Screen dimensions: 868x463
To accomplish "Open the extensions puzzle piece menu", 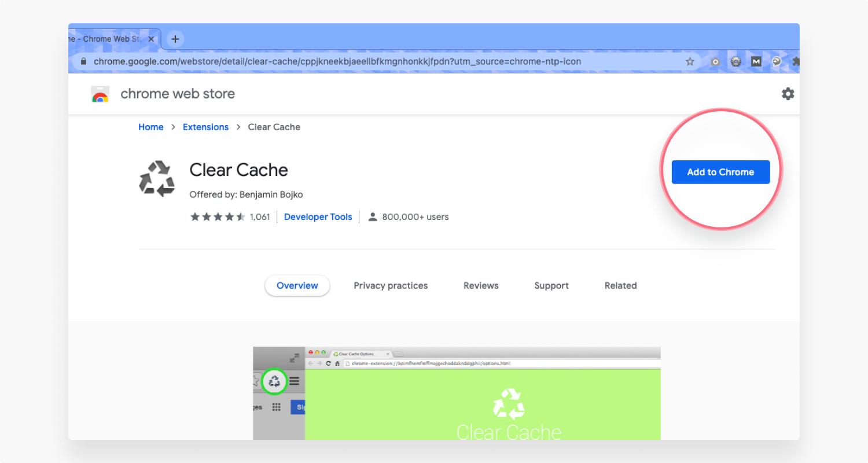I will 796,61.
